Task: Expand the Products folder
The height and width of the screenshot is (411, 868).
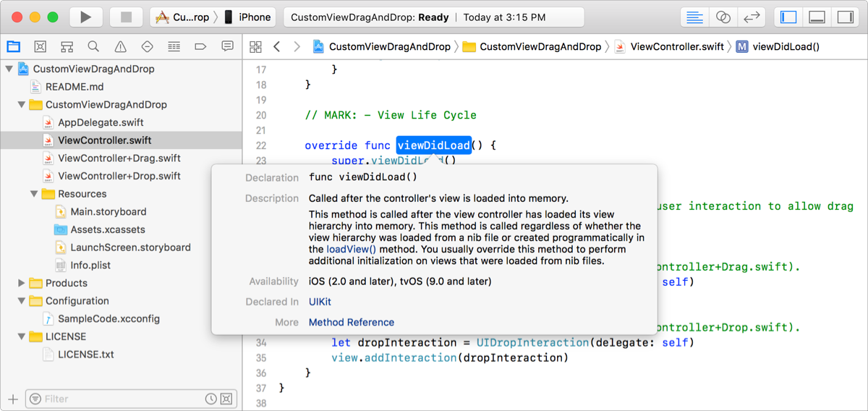Action: 22,283
